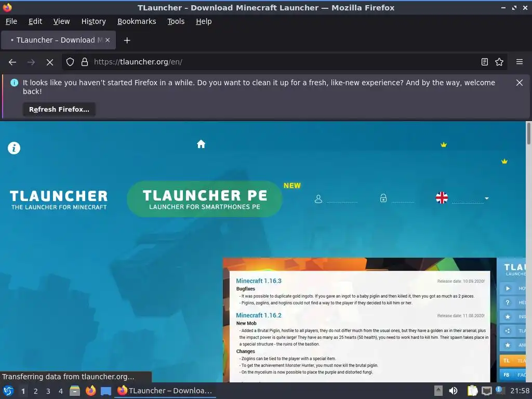Open the TLauncher PE green banner
Screen dimensions: 532x399
pyautogui.click(x=205, y=199)
